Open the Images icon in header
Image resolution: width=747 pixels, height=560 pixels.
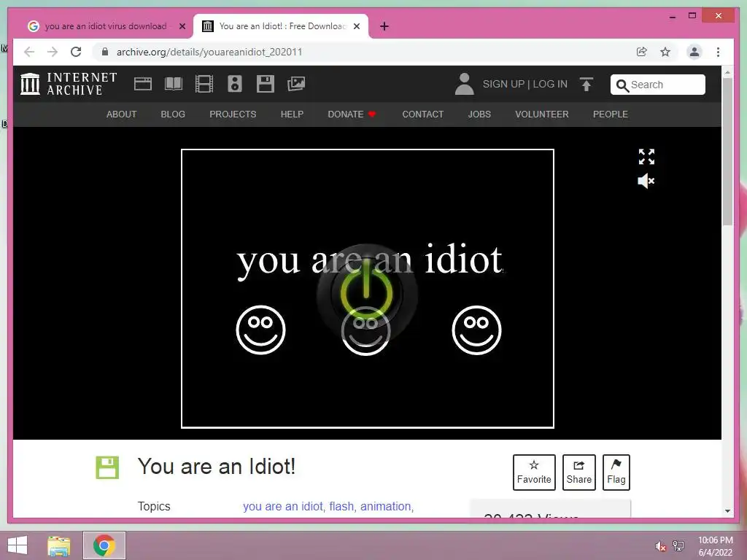pyautogui.click(x=296, y=84)
